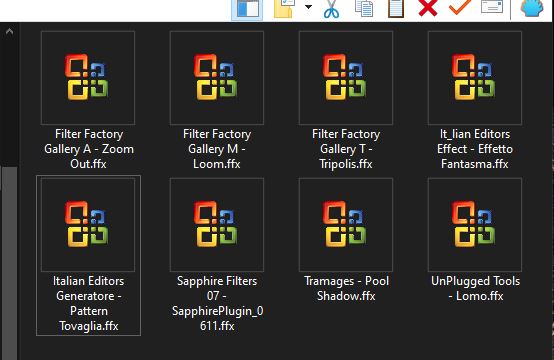
Task: Click the scroll up arrow
Action: (9, 32)
